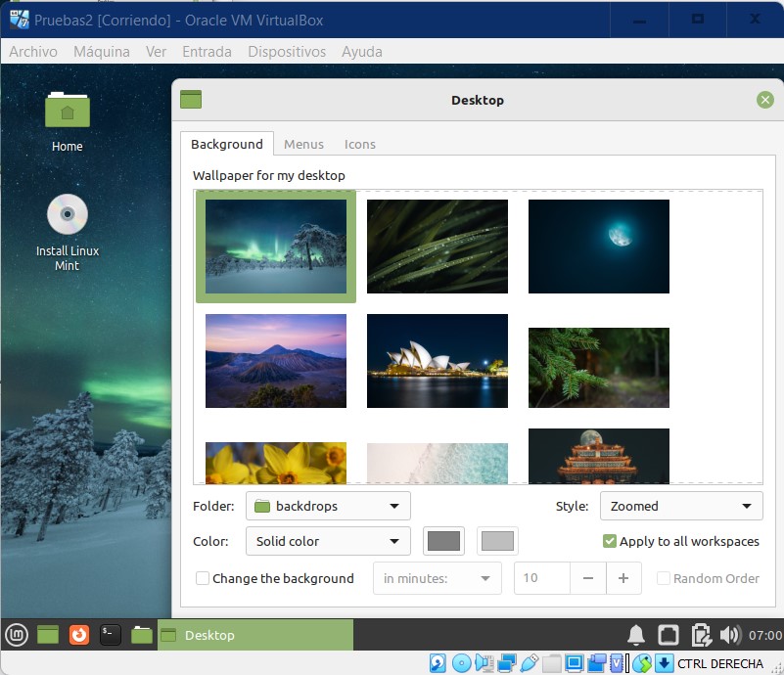
Task: Expand the Style Zoomed dropdown
Action: pyautogui.click(x=680, y=506)
